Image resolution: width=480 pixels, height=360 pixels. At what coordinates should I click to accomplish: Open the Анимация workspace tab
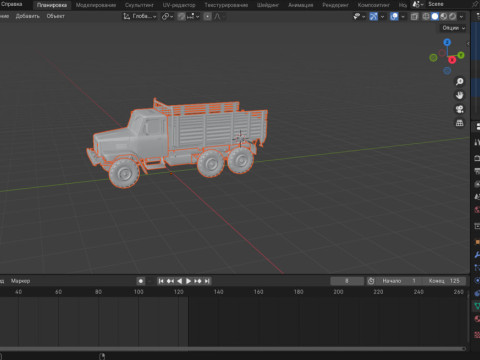[x=300, y=5]
